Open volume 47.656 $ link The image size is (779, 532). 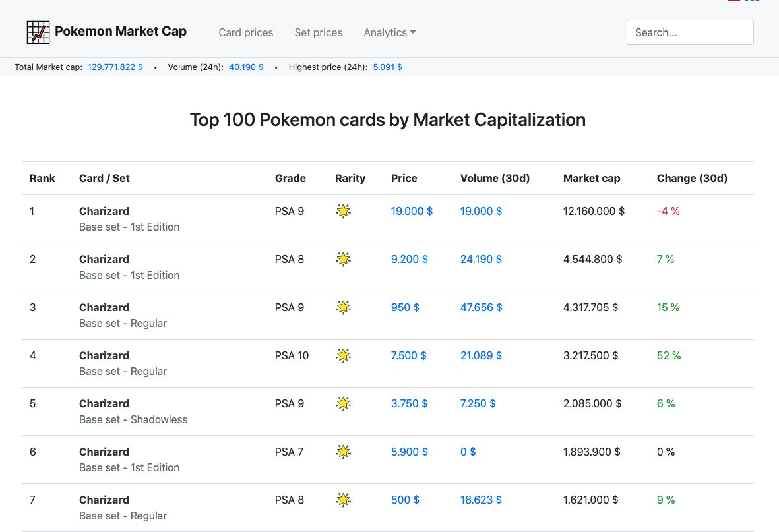pyautogui.click(x=482, y=307)
